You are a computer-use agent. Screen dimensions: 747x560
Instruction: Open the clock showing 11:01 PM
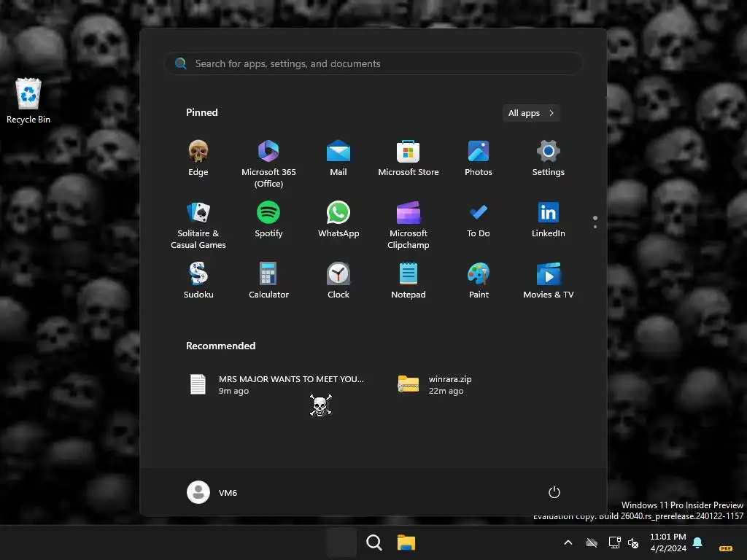(x=668, y=542)
